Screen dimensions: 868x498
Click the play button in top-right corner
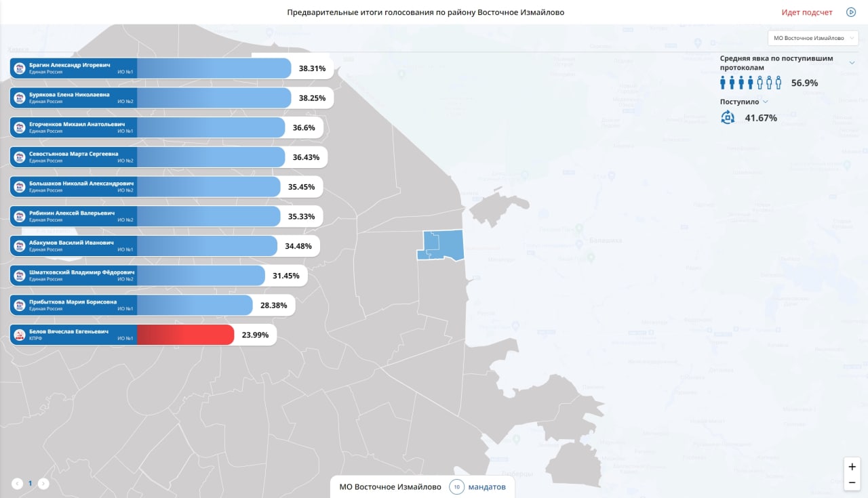point(851,12)
